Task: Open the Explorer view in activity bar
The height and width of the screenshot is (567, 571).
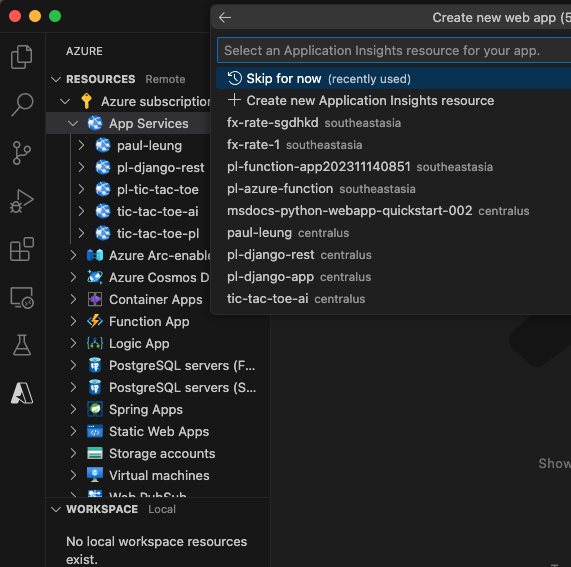Action: [21, 56]
